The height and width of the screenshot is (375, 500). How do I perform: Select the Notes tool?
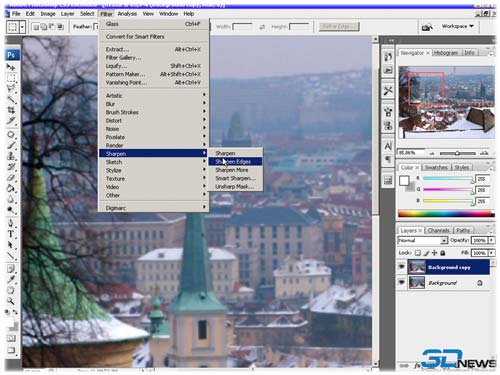(x=11, y=269)
